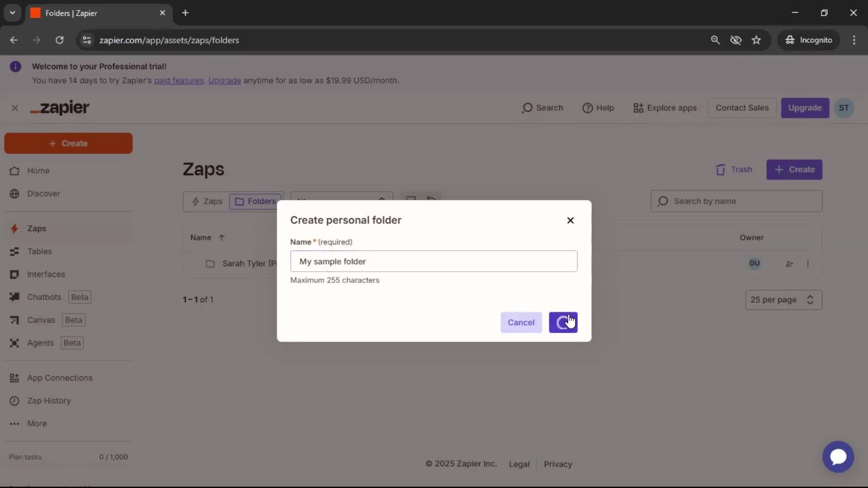This screenshot has width=868, height=488.
Task: Open Trash on Zaps page
Action: (x=734, y=169)
